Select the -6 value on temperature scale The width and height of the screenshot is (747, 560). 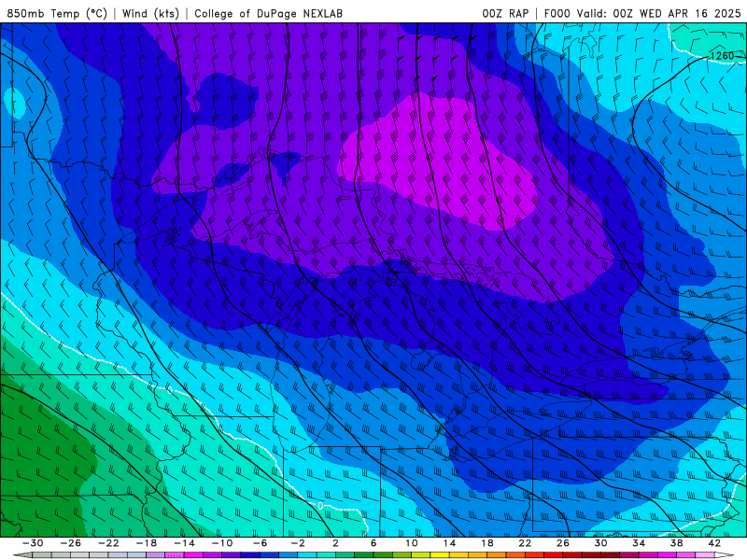(x=261, y=543)
